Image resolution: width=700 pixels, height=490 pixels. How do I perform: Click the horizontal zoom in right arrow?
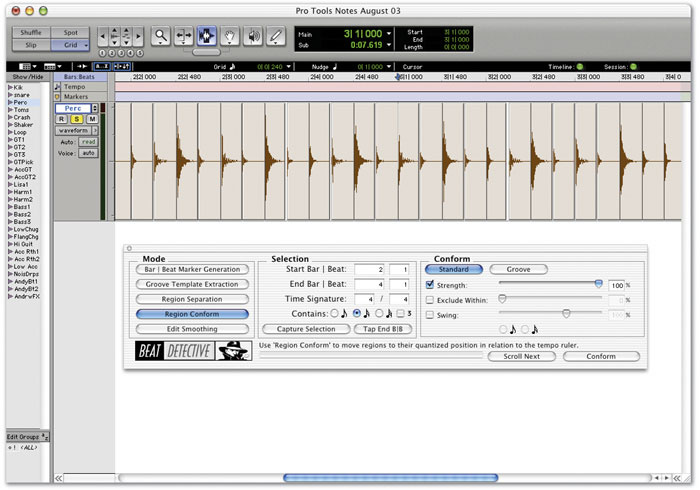coord(138,36)
